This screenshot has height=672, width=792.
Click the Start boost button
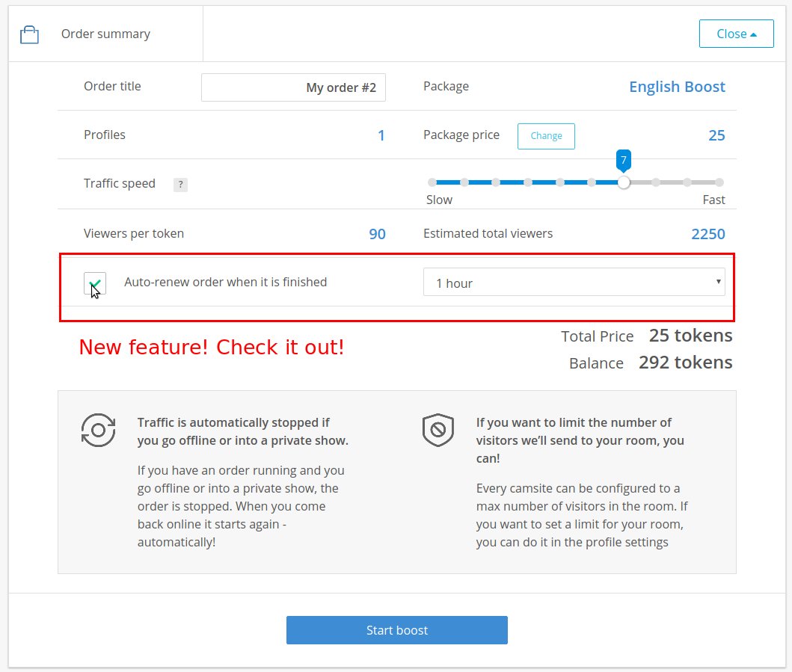tap(397, 630)
